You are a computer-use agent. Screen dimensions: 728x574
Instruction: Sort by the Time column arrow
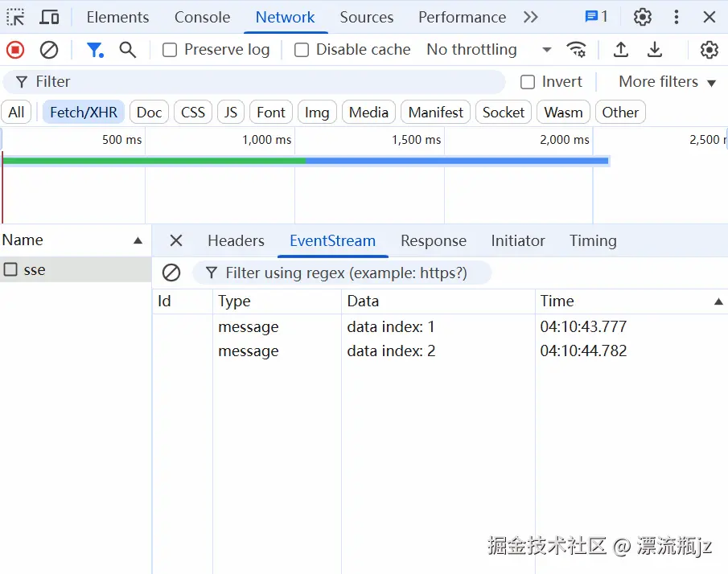718,301
